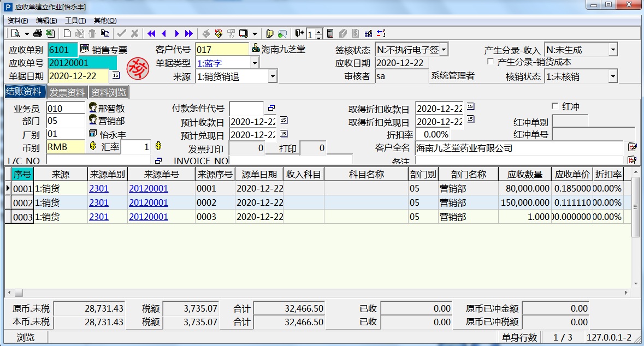Click the 业务员 code field
This screenshot has height=346, width=644.
point(66,109)
